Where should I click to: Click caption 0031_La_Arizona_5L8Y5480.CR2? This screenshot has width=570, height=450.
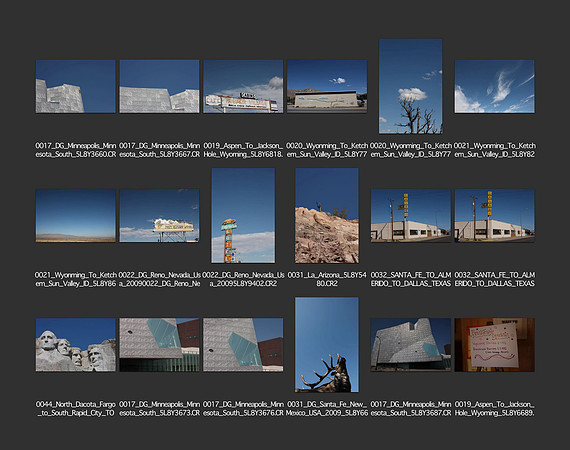pos(327,279)
